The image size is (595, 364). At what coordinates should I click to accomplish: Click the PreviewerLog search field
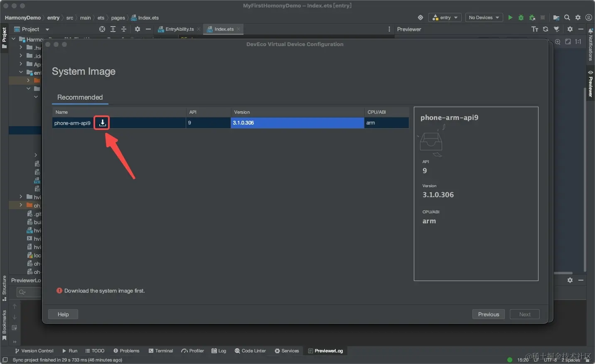coord(29,292)
